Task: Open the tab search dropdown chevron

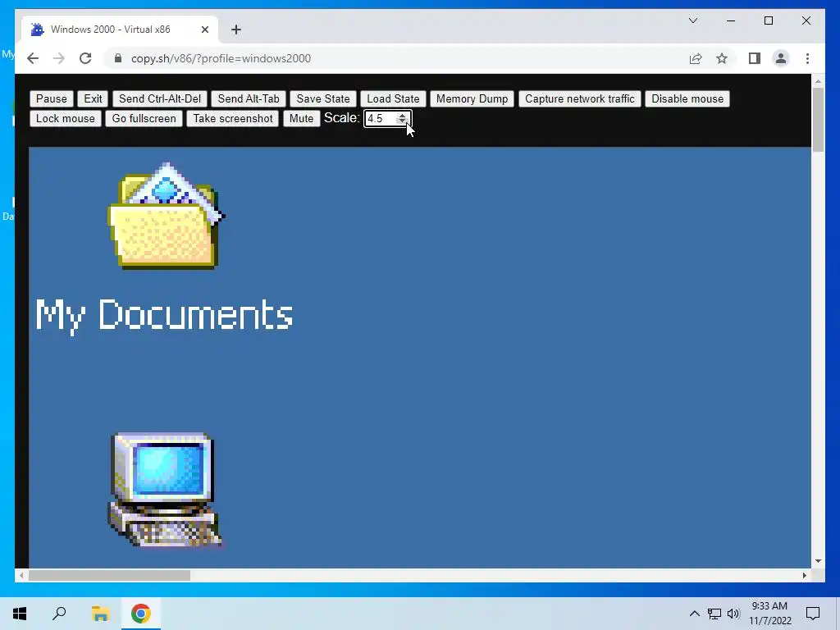Action: coord(692,21)
